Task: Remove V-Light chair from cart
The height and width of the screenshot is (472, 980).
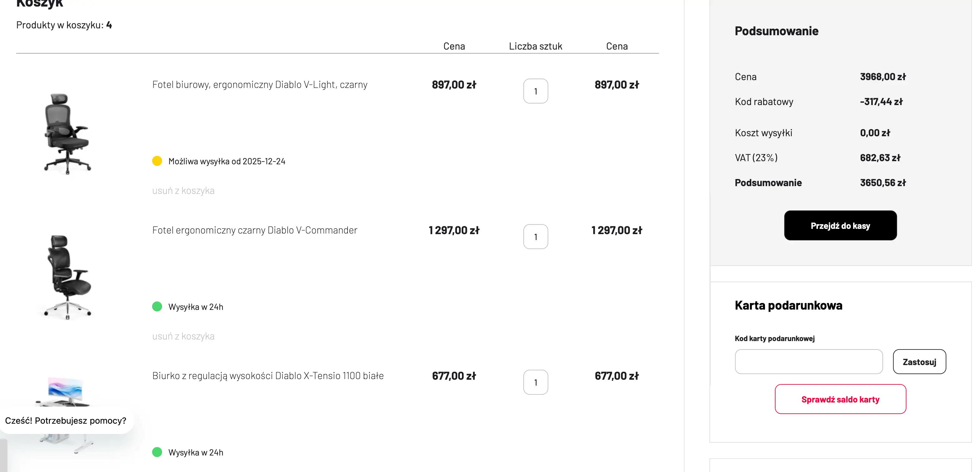Action: pos(183,191)
